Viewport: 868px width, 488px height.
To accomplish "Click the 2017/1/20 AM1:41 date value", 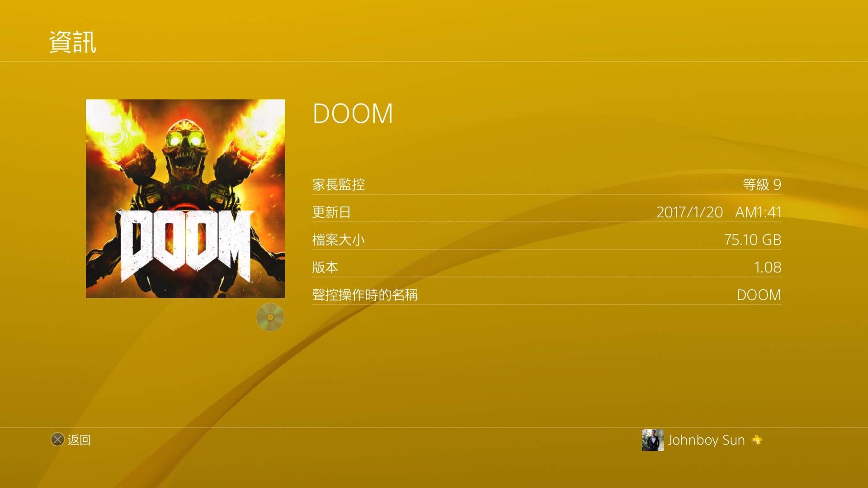I will coord(719,212).
